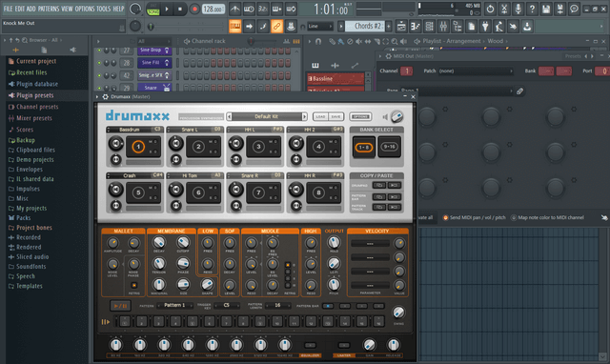This screenshot has height=364, width=610.
Task: Expand the Packs browser folder
Action: click(x=23, y=218)
